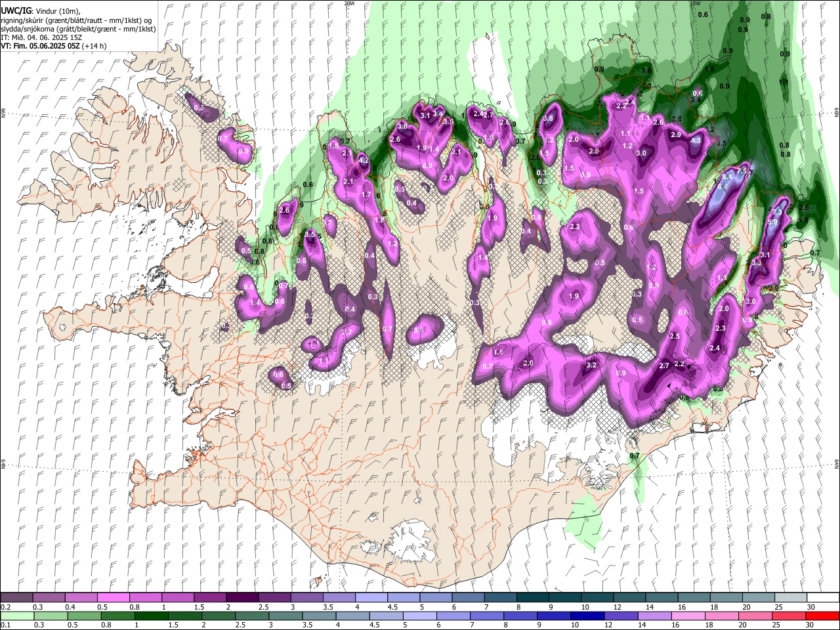This screenshot has height=630, width=840.
Task: Click the '4.3' precipitation label on the map
Action: 696,140
